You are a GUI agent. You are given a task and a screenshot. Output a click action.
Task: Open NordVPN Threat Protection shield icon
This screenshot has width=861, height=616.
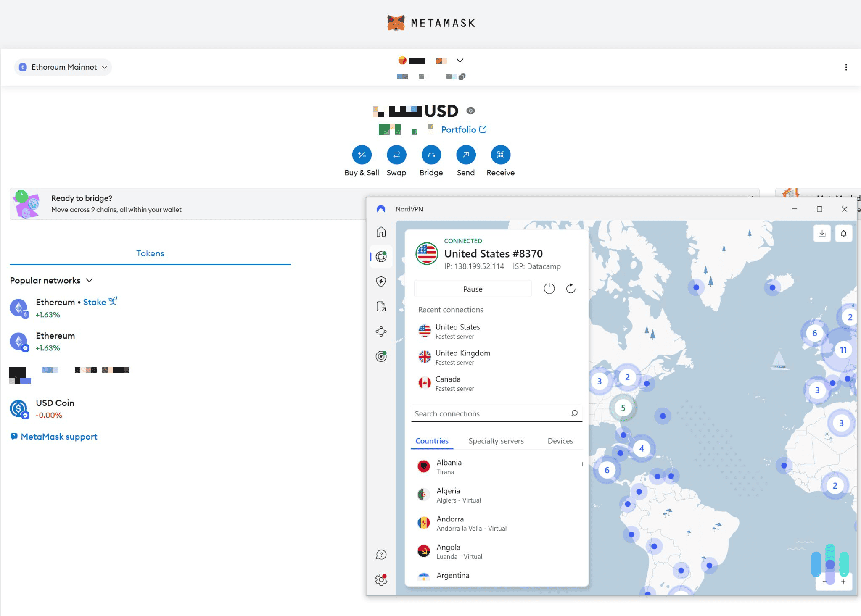point(381,282)
